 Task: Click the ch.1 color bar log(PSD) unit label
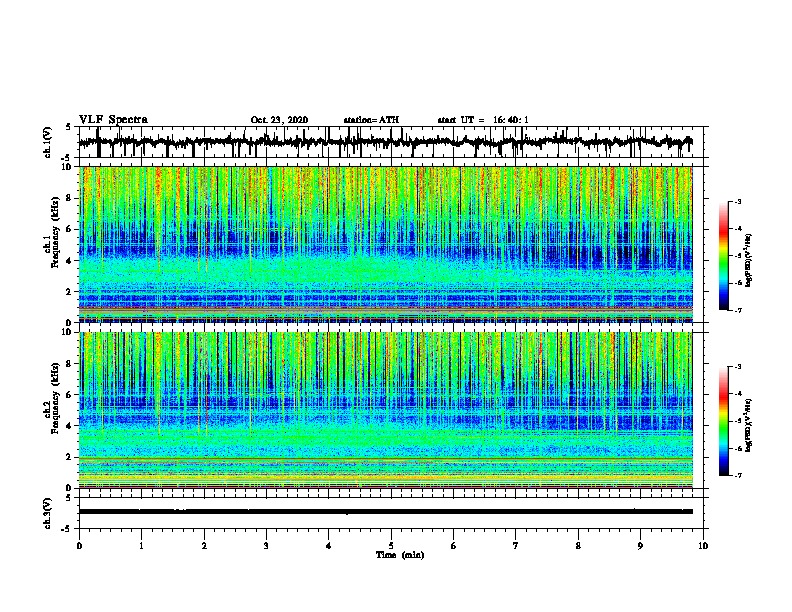748,260
